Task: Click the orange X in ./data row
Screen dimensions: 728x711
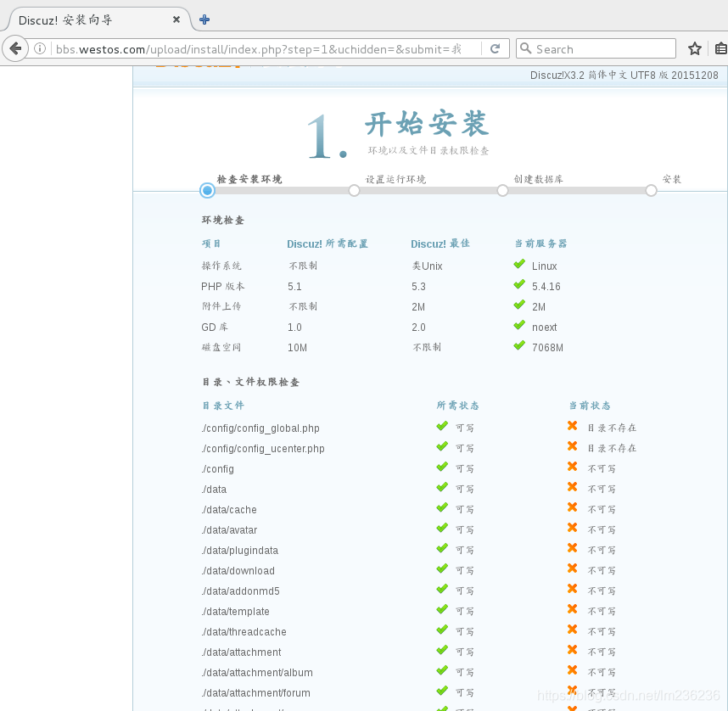Action: click(x=573, y=487)
